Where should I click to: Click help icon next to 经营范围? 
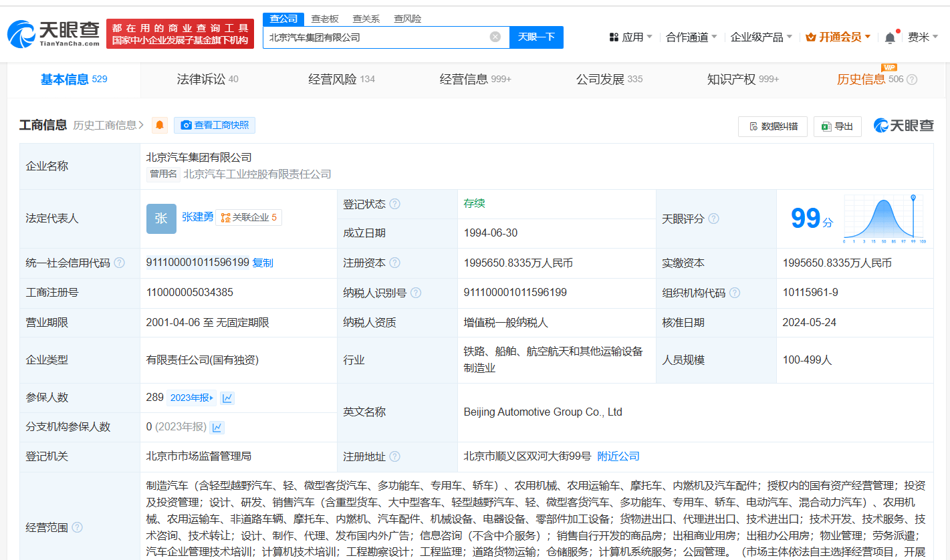click(x=78, y=527)
